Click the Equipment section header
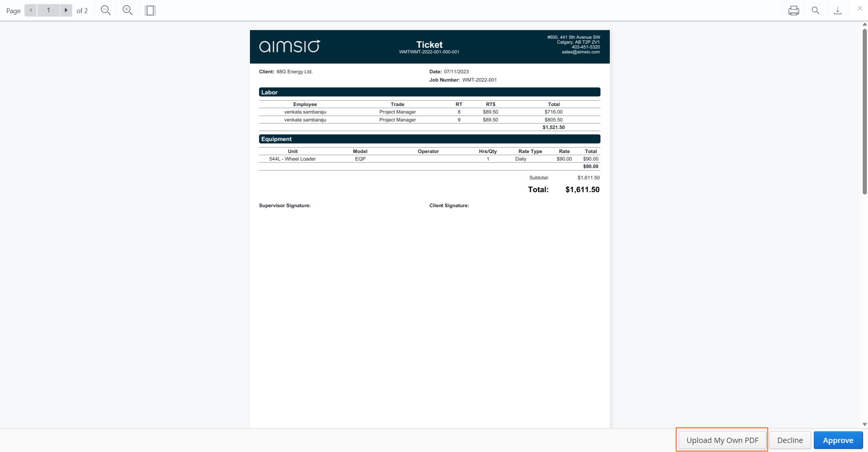The image size is (868, 452). 429,139
